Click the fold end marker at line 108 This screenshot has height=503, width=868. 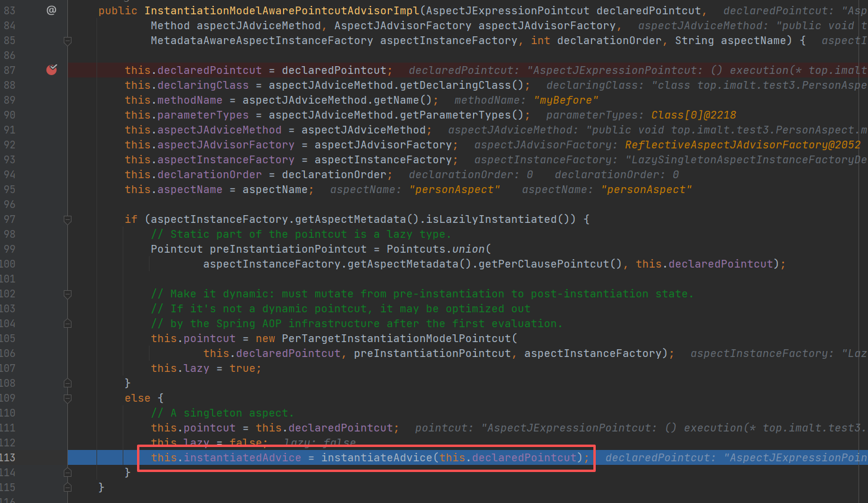pos(67,383)
